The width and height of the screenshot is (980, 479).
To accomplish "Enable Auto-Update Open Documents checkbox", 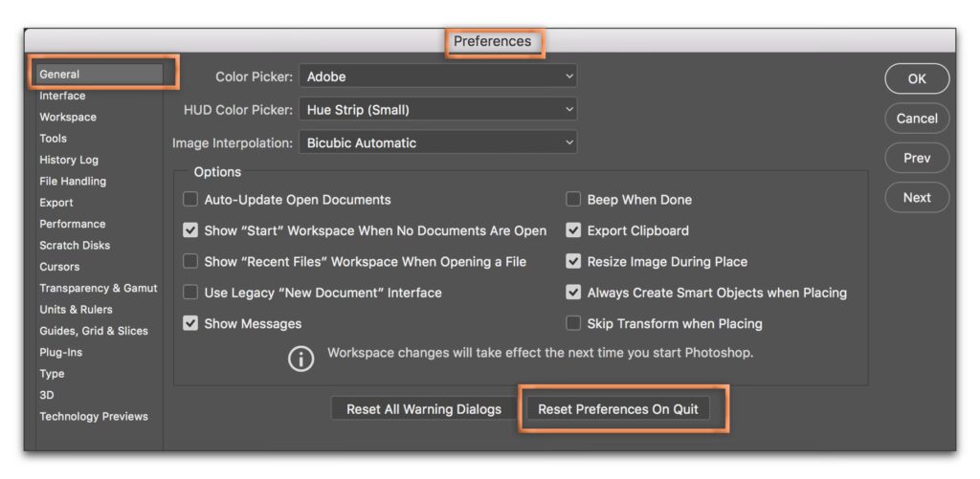I will click(190, 200).
